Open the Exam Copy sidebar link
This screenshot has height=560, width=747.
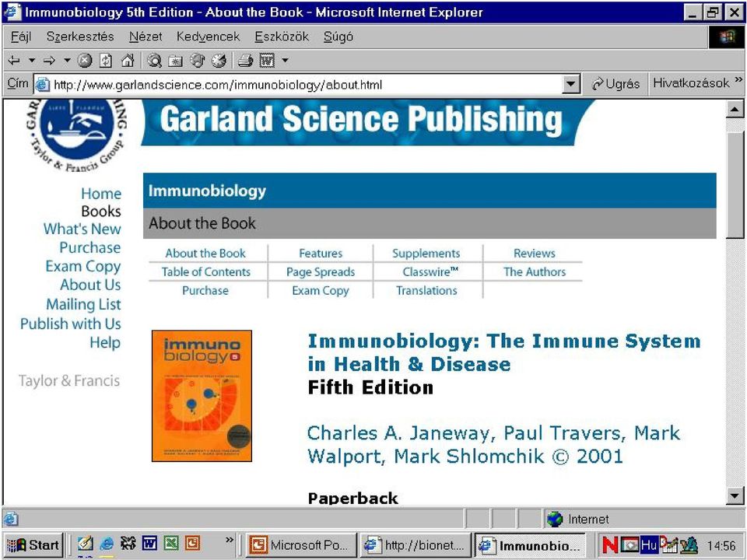pos(83,267)
